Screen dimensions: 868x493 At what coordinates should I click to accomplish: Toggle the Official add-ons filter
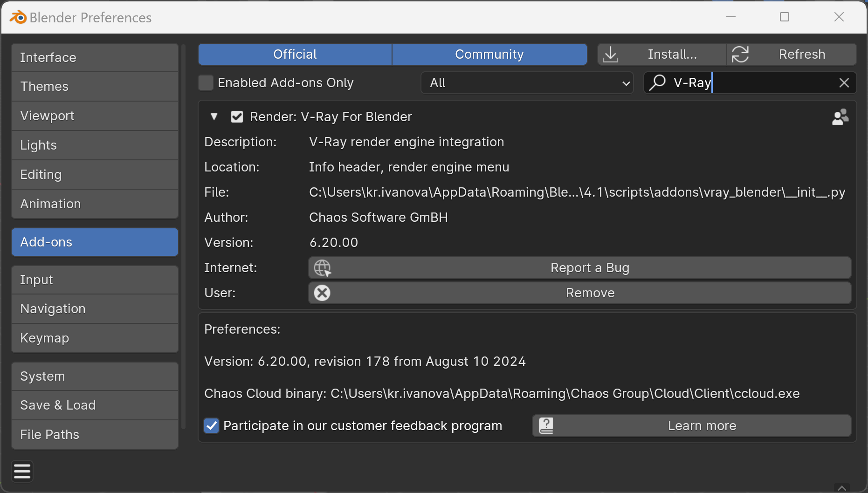(295, 55)
